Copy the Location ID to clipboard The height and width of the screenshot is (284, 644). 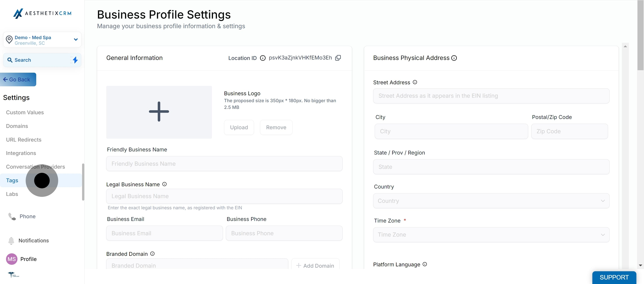338,58
